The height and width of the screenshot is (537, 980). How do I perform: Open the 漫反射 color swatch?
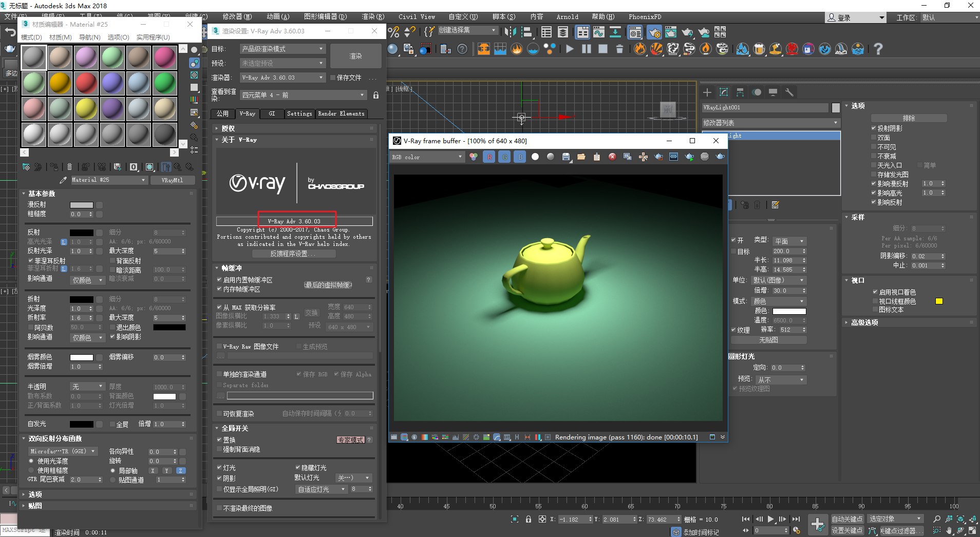coord(82,205)
